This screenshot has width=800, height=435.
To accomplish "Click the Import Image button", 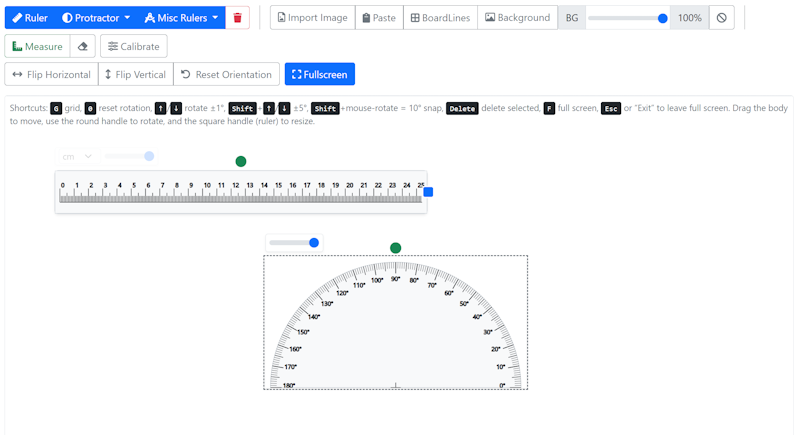I will point(311,18).
